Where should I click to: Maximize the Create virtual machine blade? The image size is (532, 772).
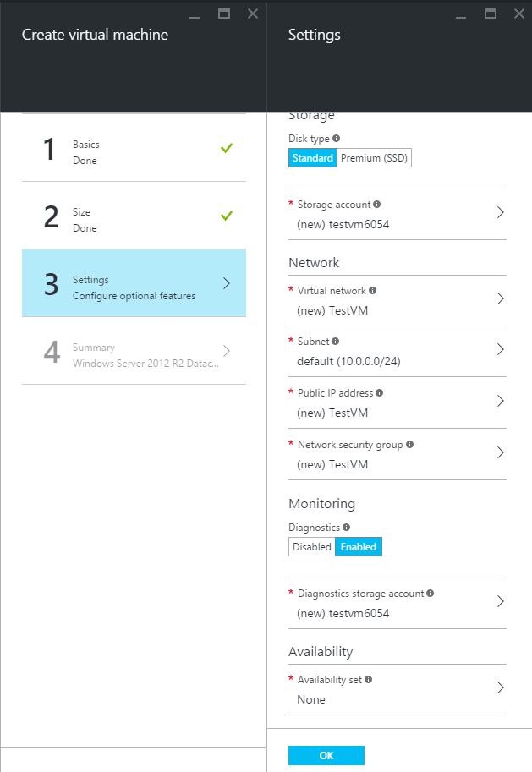tap(224, 14)
